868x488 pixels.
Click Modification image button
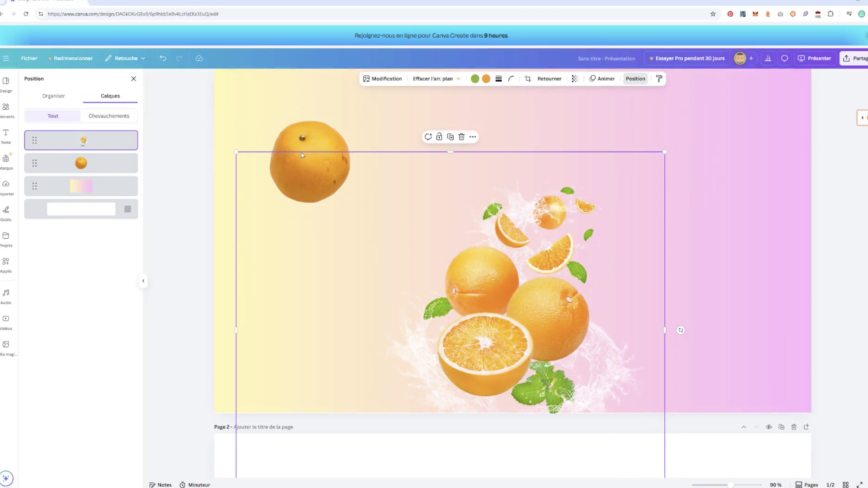[x=382, y=79]
